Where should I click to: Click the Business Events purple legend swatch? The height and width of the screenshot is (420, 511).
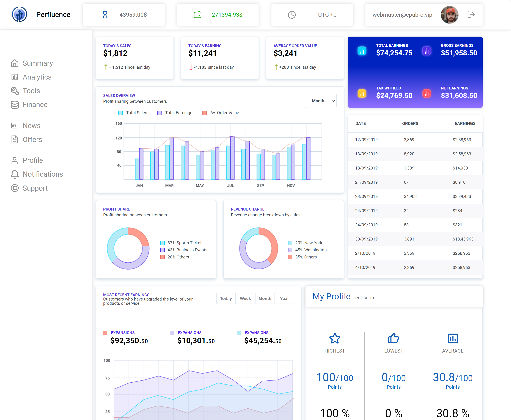click(163, 250)
